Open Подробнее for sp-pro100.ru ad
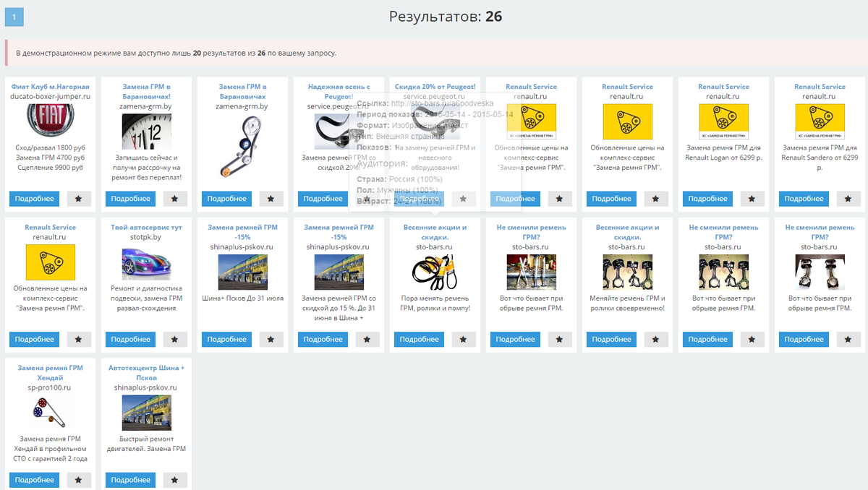Image resolution: width=868 pixels, height=490 pixels. click(35, 480)
